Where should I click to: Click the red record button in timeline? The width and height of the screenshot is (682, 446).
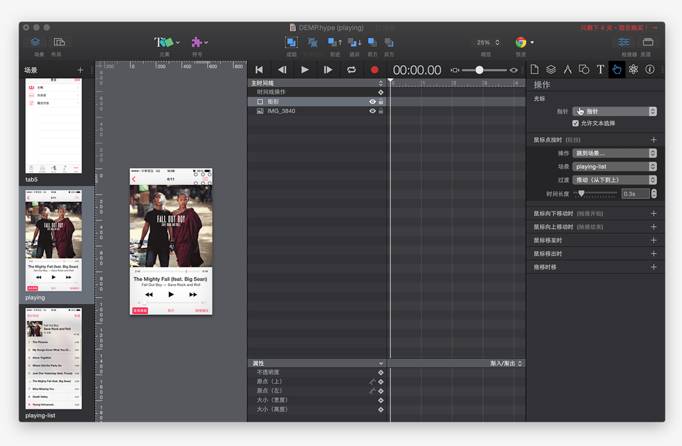point(374,70)
